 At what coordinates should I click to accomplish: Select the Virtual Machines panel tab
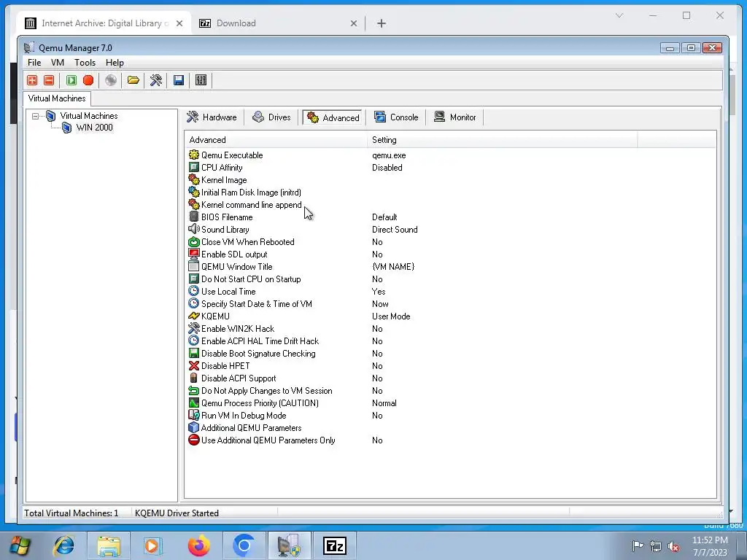click(57, 98)
